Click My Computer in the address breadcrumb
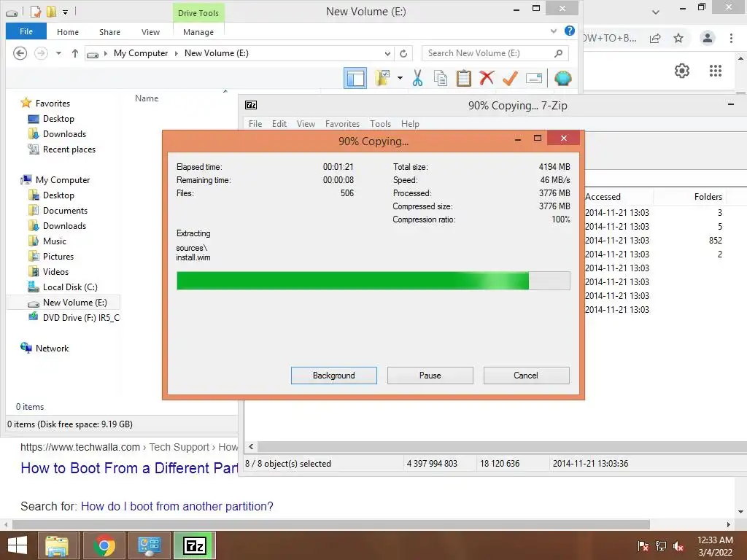Image resolution: width=747 pixels, height=560 pixels. click(141, 53)
